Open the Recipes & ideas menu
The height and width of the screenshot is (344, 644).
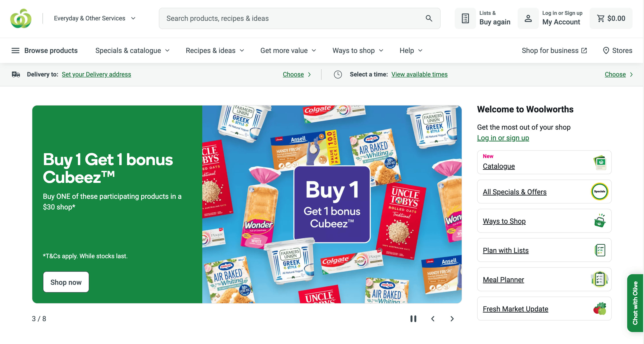215,51
